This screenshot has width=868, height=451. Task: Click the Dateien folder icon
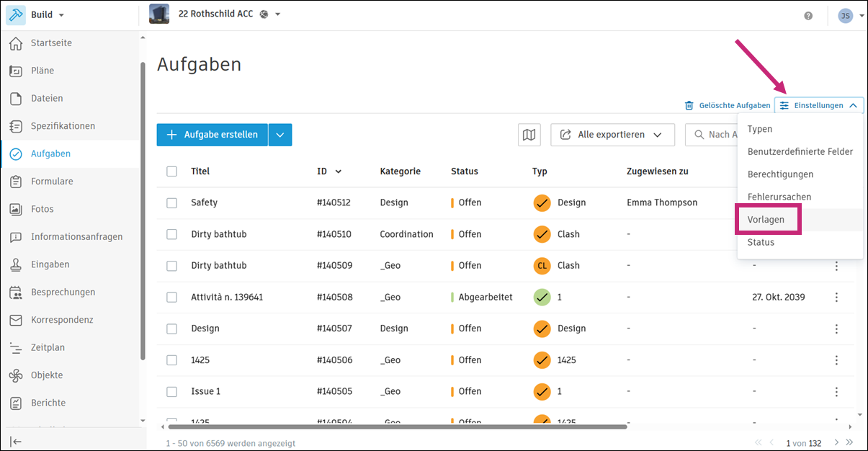[16, 99]
